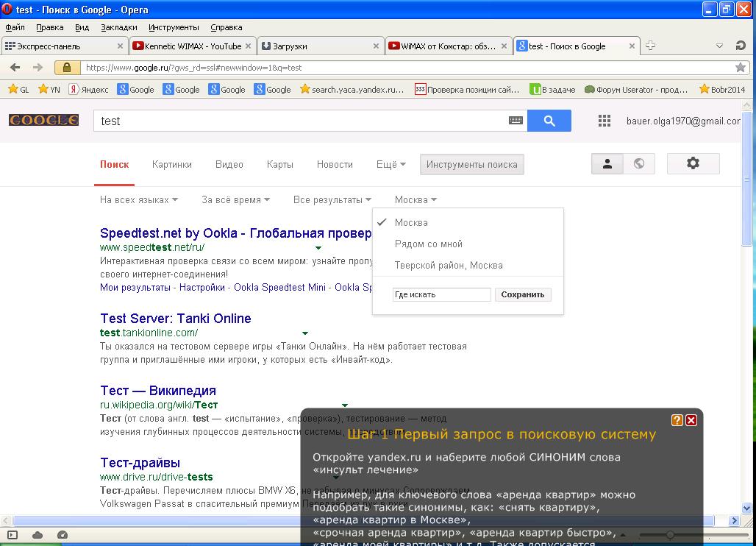Expand the arrow next to ru.wikipedia.org/wiki/Тест
The height and width of the screenshot is (546, 756).
tap(345, 405)
